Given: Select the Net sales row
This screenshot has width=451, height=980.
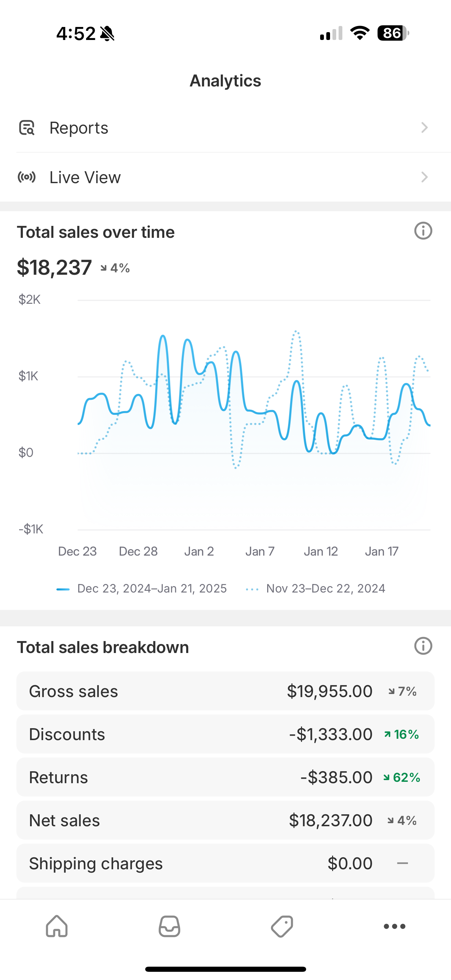Looking at the screenshot, I should 225,820.
